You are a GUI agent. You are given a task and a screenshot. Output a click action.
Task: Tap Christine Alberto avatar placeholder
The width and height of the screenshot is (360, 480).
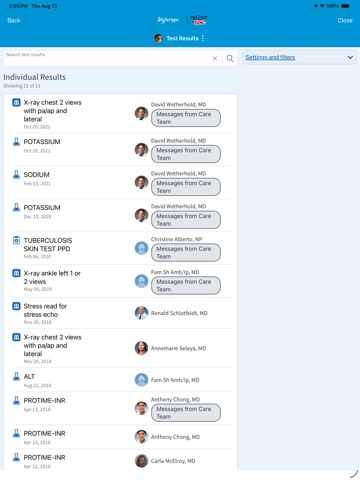pyautogui.click(x=141, y=248)
